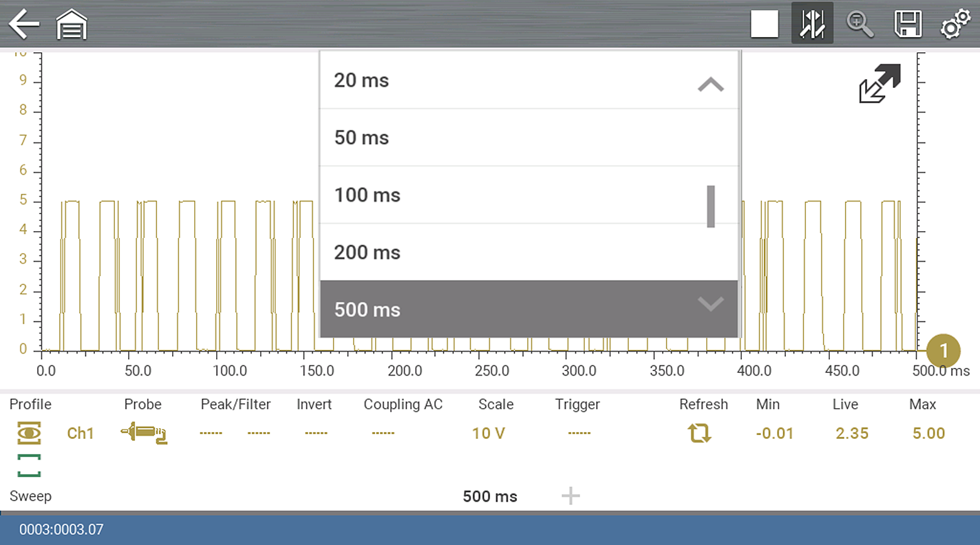
Task: Expand graph with diagonal arrows icon
Action: (879, 83)
